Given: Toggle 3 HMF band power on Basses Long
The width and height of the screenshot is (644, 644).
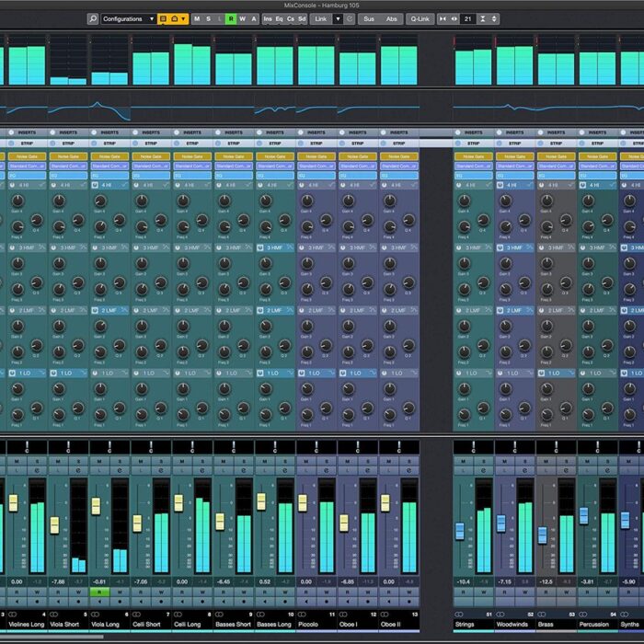Looking at the screenshot, I should 260,247.
